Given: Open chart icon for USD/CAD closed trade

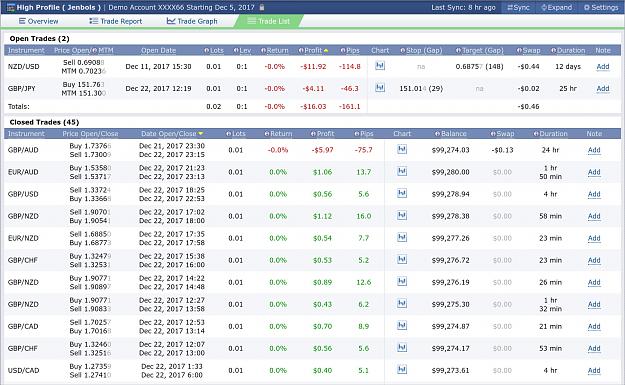Looking at the screenshot, I should click(402, 370).
